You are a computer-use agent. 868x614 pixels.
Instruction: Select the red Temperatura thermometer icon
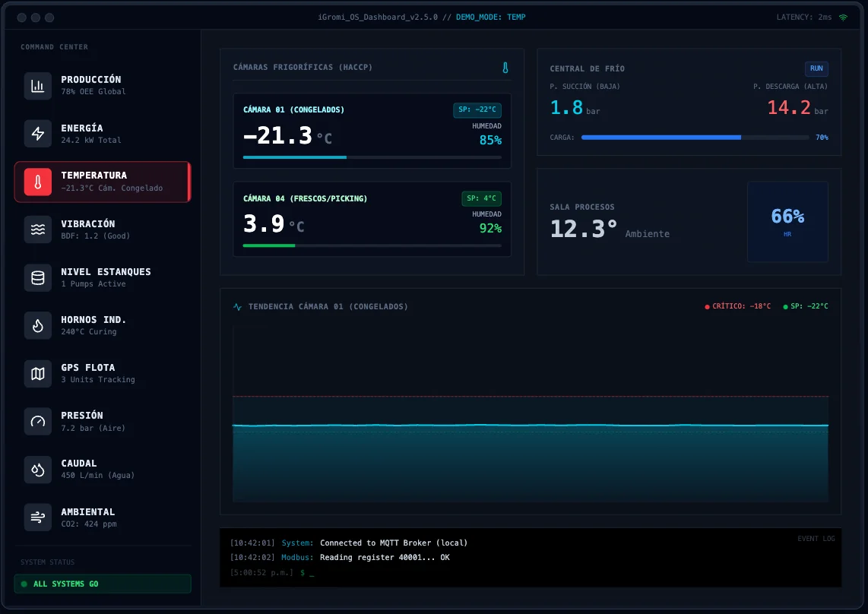pos(38,182)
